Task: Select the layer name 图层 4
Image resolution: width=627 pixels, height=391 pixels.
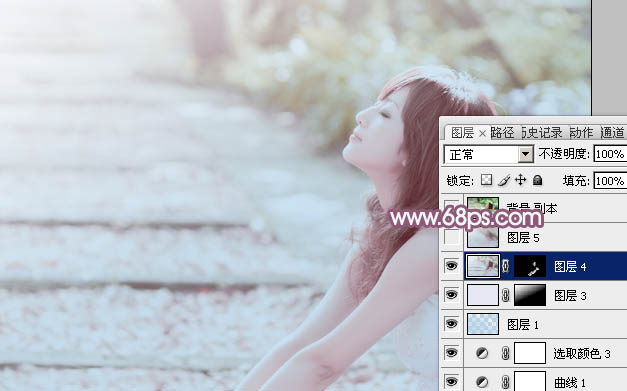Action: pos(570,267)
